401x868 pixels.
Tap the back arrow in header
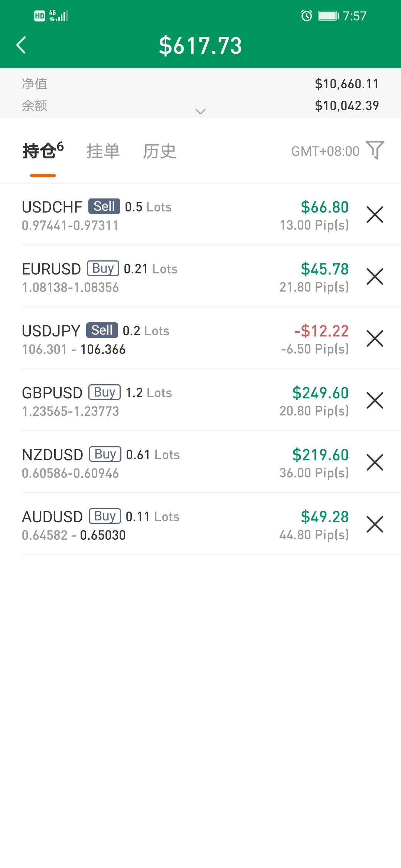pos(22,45)
